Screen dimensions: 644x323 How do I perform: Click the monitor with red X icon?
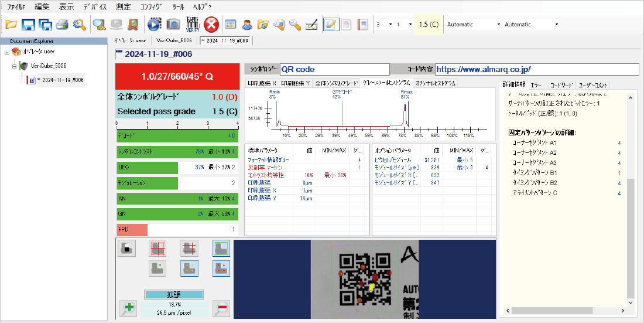pos(133,25)
